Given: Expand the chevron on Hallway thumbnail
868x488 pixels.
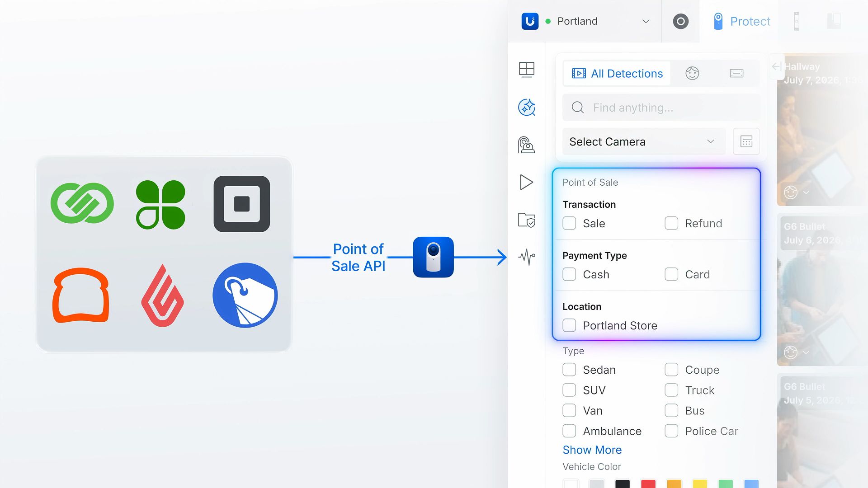Looking at the screenshot, I should 806,192.
